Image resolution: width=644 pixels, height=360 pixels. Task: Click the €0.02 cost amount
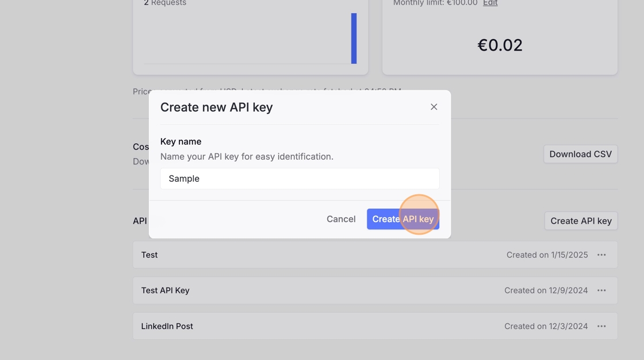tap(500, 45)
